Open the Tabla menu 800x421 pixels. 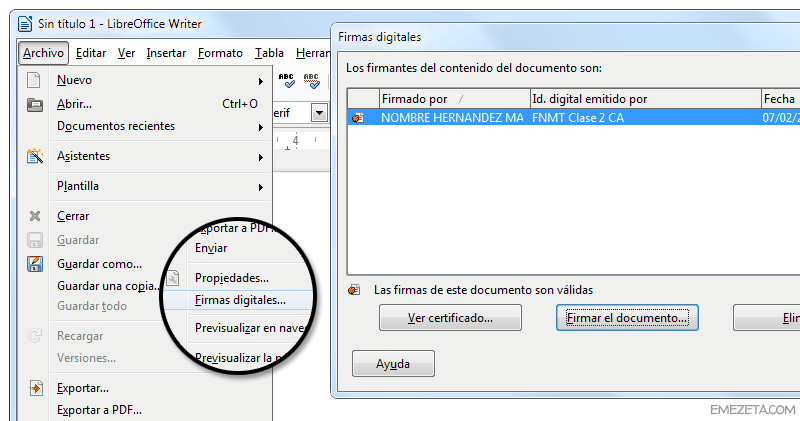tap(269, 53)
